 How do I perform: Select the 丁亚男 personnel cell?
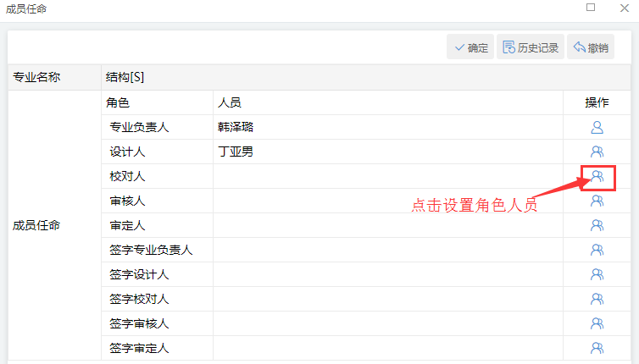(x=387, y=152)
